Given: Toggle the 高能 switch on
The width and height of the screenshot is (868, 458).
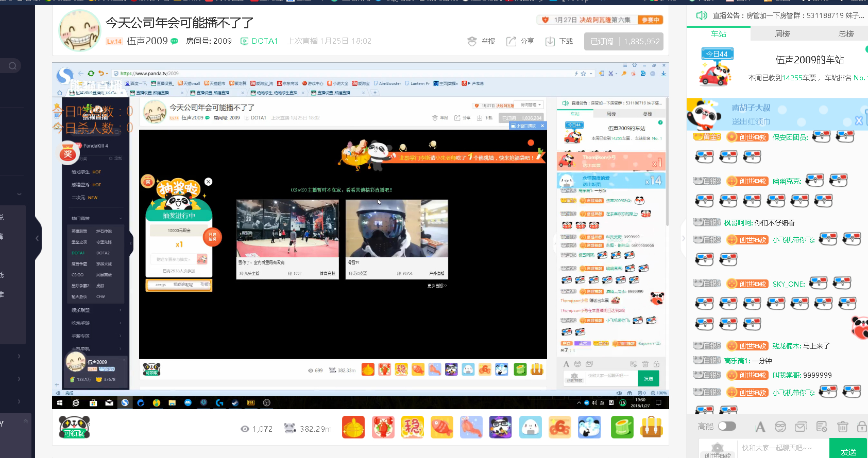Looking at the screenshot, I should pyautogui.click(x=727, y=426).
